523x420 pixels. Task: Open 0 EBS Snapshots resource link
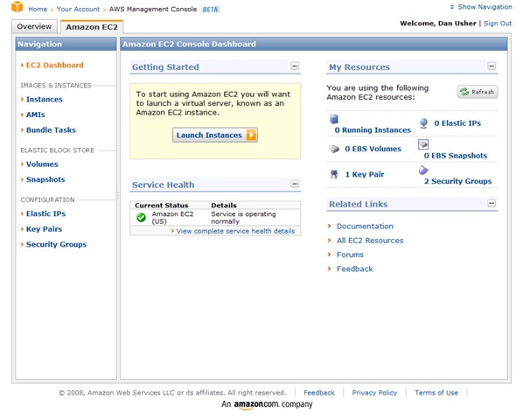[x=456, y=156]
